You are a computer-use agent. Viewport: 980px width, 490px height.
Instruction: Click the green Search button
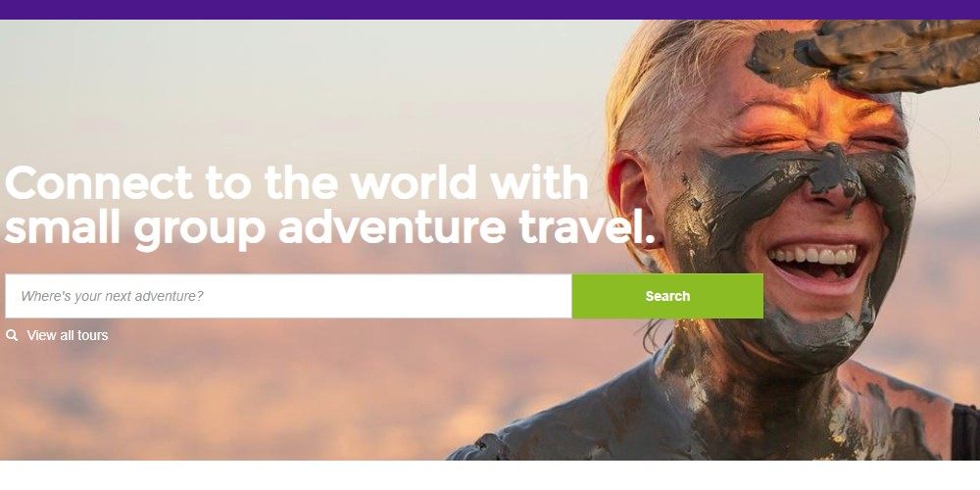[x=667, y=296]
